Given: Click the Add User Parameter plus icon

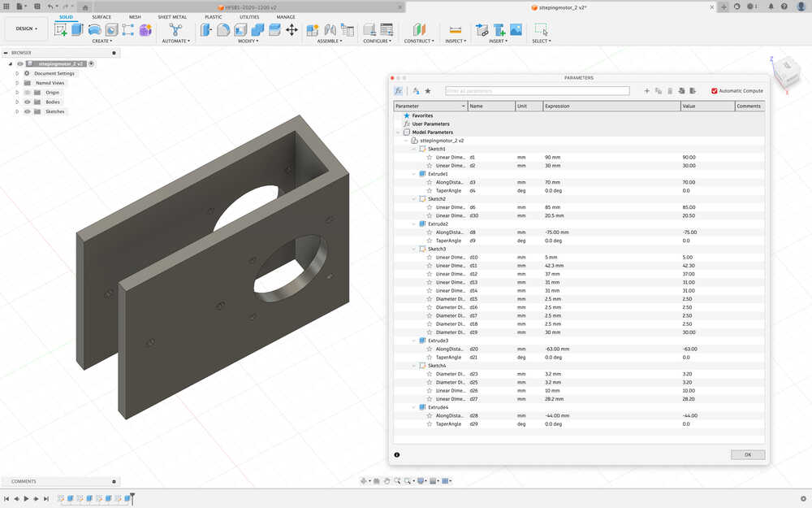Looking at the screenshot, I should pos(647,91).
